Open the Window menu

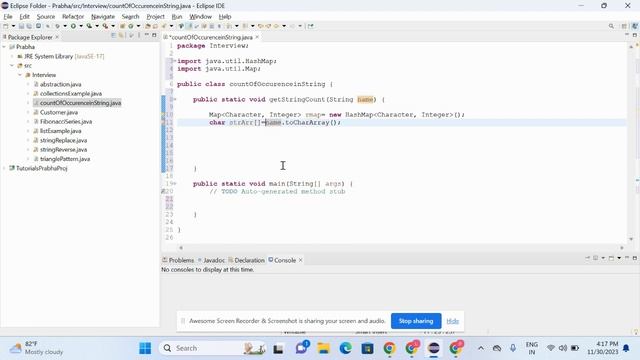pyautogui.click(x=200, y=17)
